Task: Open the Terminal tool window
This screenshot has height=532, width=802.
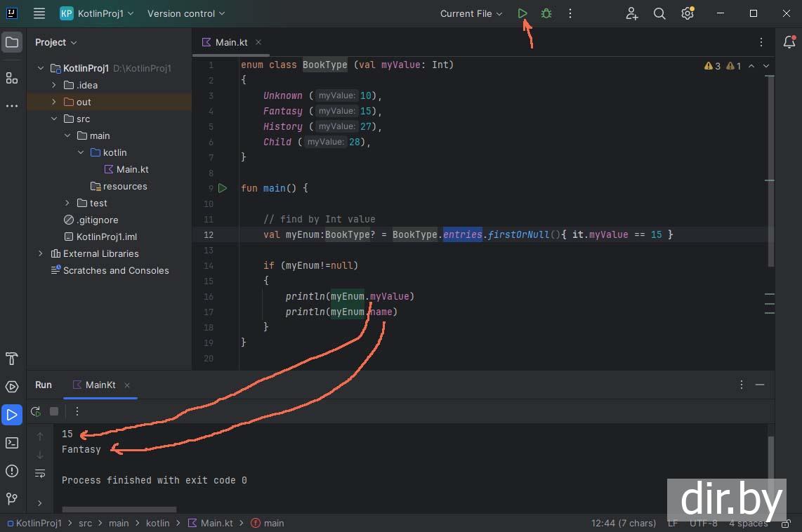Action: 12,443
